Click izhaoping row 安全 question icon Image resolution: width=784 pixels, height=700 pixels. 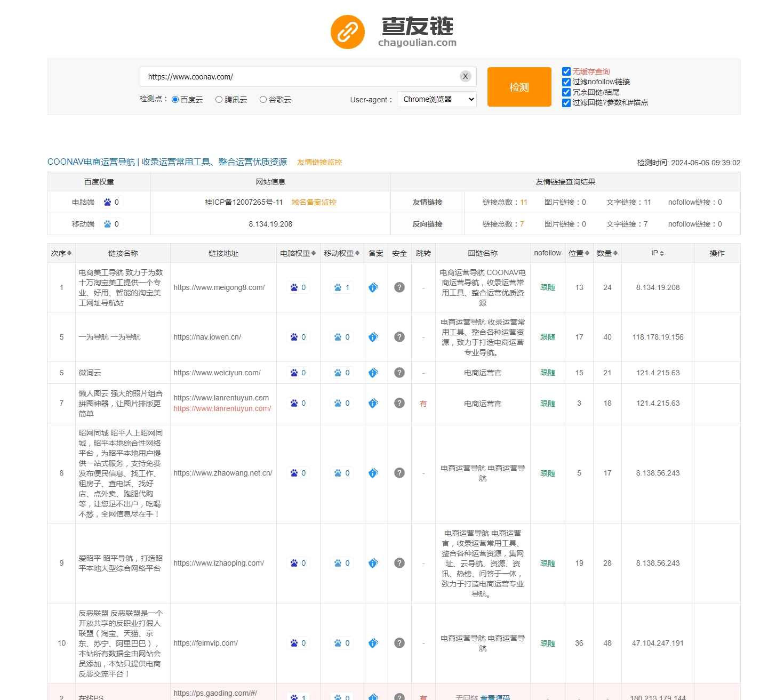399,563
